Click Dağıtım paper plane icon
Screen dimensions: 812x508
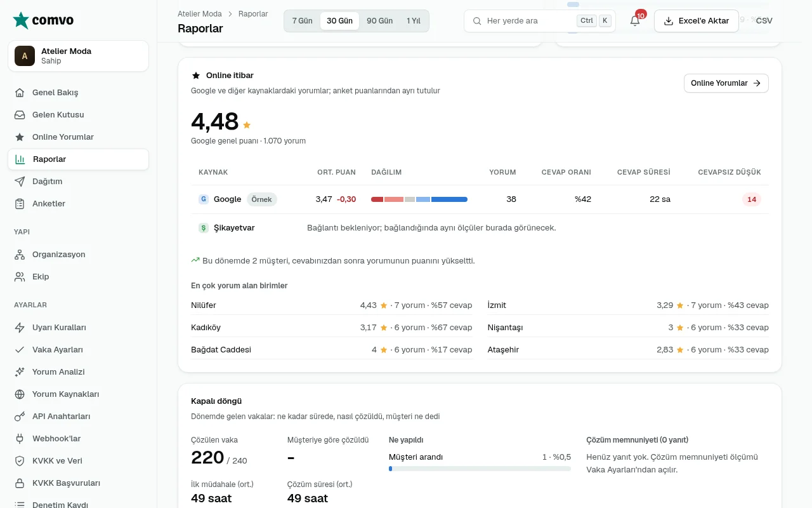pyautogui.click(x=20, y=182)
